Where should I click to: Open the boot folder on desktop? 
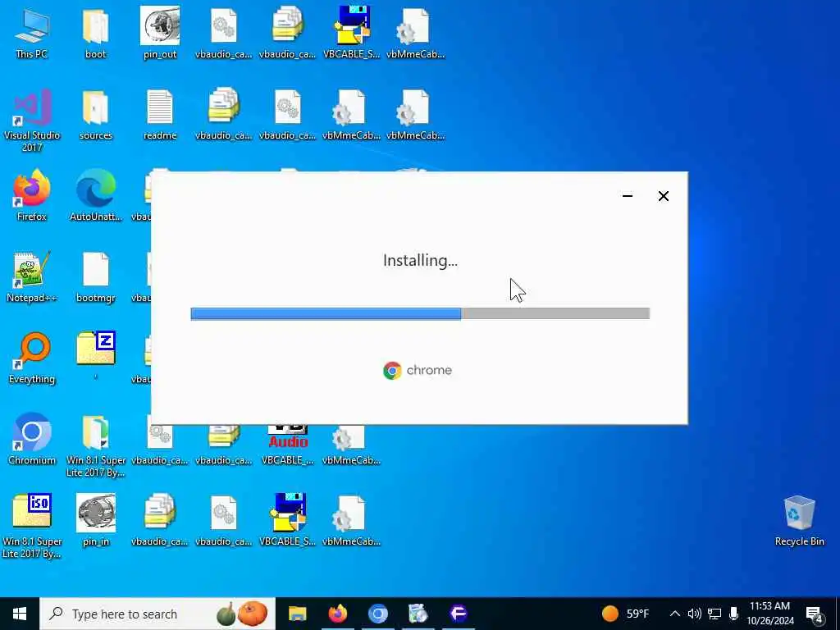(x=95, y=33)
